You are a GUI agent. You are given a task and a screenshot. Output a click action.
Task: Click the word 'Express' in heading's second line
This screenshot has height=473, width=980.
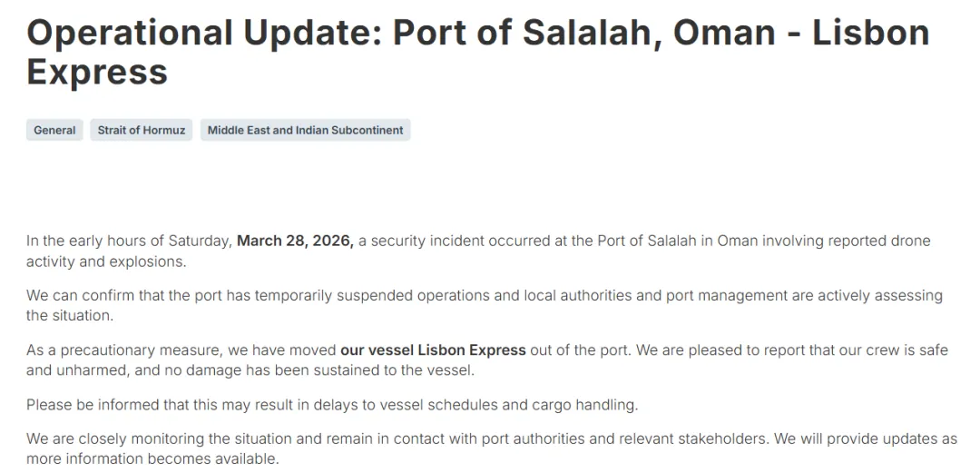pos(97,72)
